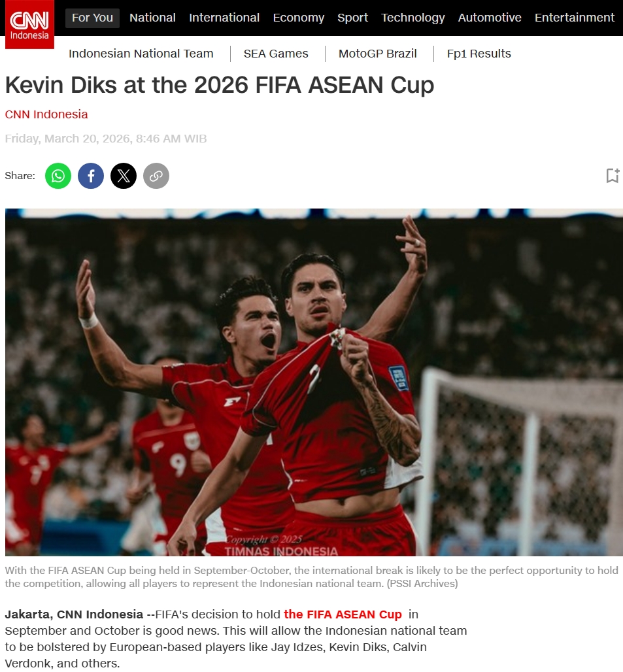
Task: Open the For You tab
Action: [92, 18]
